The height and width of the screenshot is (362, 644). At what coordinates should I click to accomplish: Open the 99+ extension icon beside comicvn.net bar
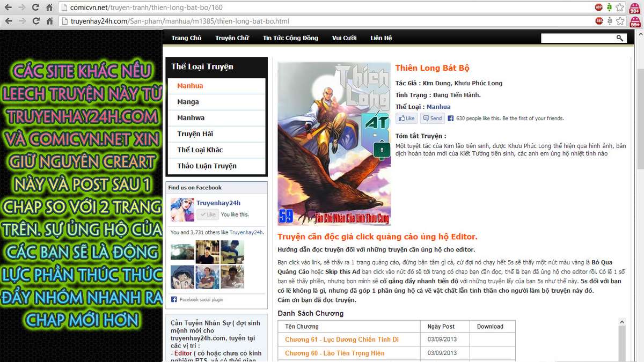pos(635,8)
